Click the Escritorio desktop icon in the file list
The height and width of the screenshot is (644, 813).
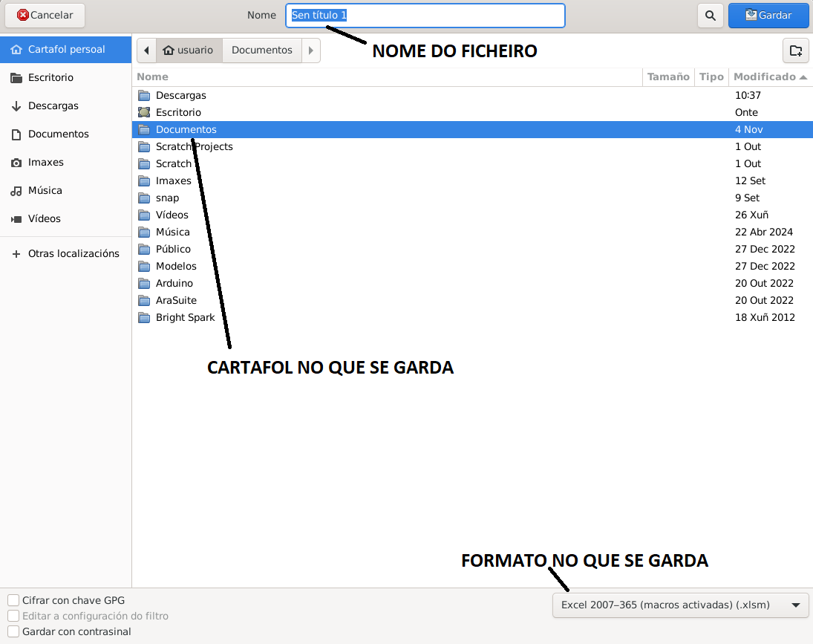coord(144,112)
